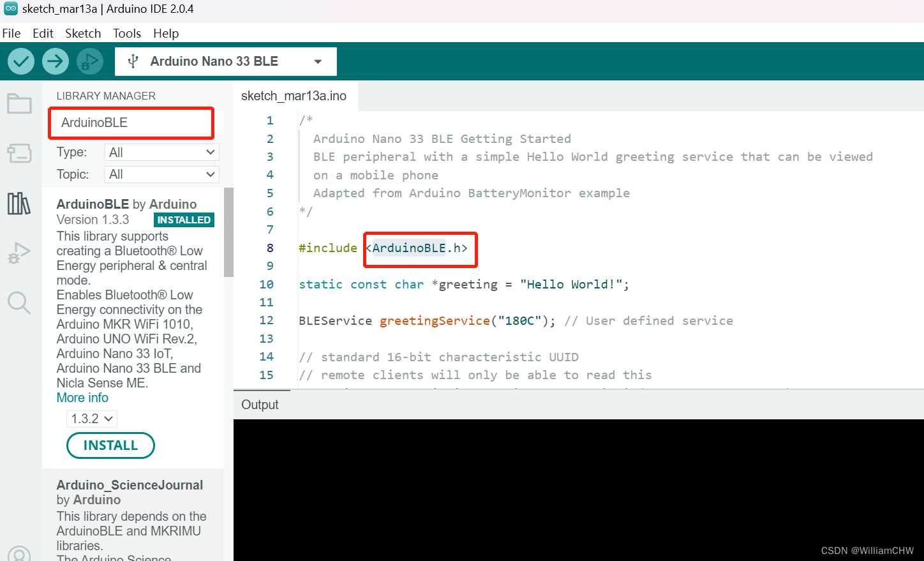
Task: Click the "Hello World!" string literal
Action: click(x=571, y=285)
